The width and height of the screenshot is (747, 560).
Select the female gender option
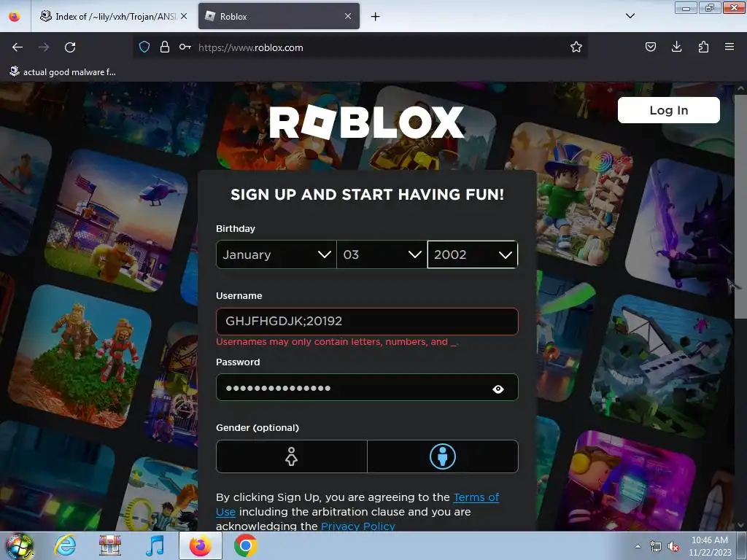pyautogui.click(x=292, y=456)
